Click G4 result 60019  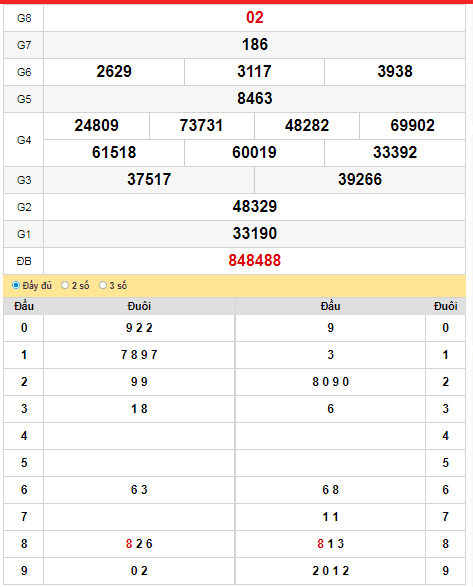[254, 152]
